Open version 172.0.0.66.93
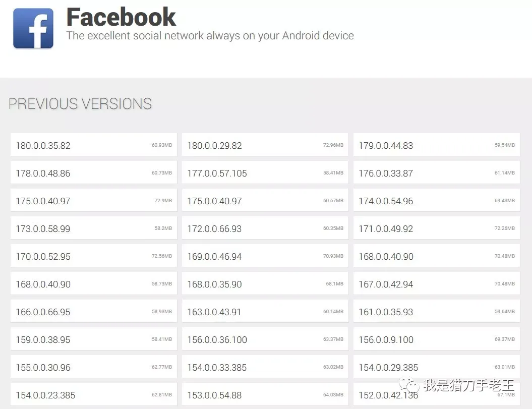This screenshot has height=409, width=532. tap(265, 228)
